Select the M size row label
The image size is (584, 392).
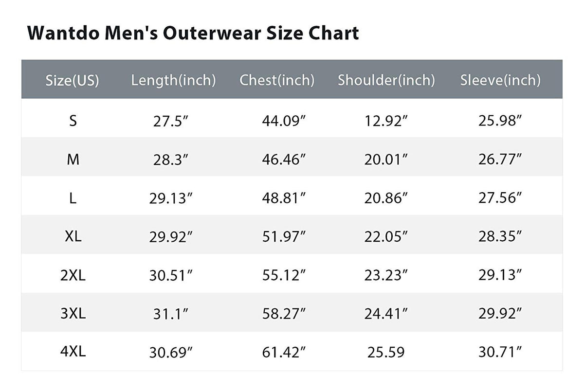(x=73, y=159)
